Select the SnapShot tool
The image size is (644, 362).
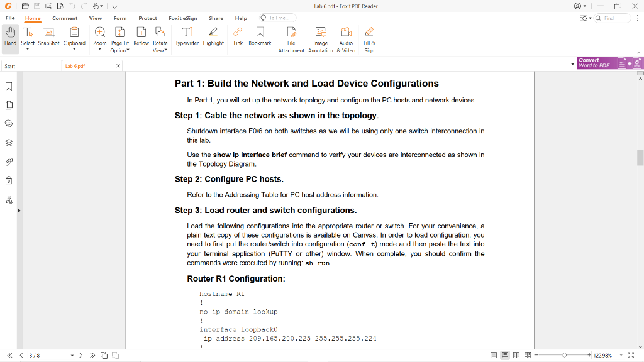coord(48,38)
